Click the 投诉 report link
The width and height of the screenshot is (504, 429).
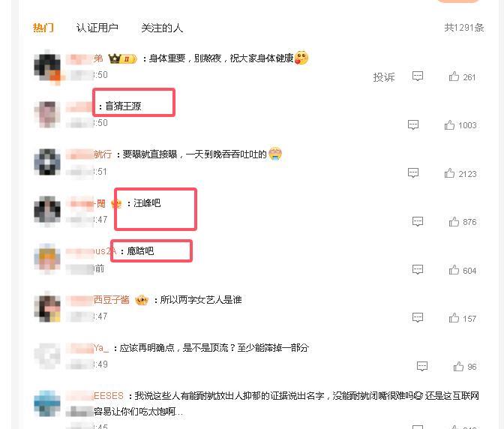[x=384, y=77]
